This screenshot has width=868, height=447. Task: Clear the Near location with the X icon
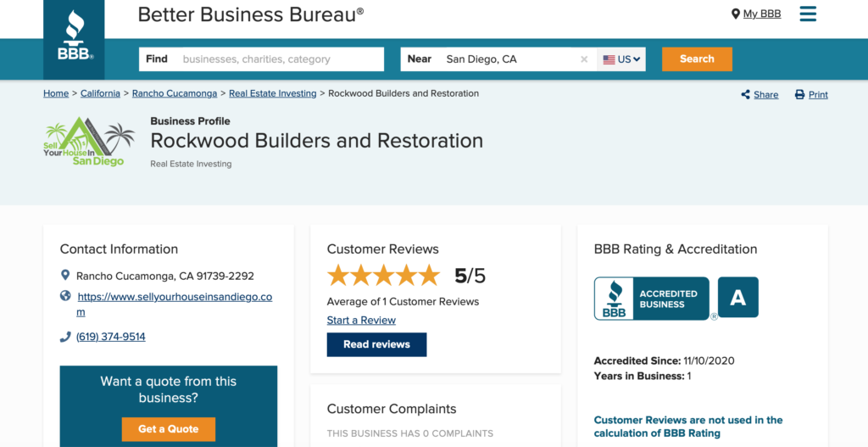(x=584, y=59)
